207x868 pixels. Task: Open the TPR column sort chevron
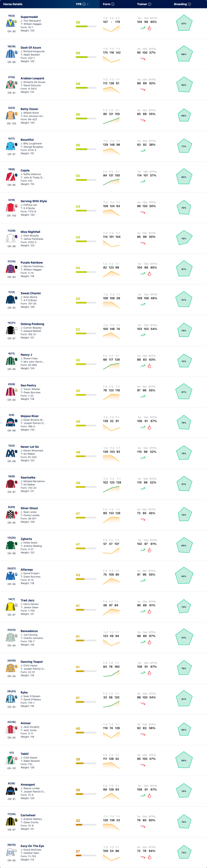88,4
